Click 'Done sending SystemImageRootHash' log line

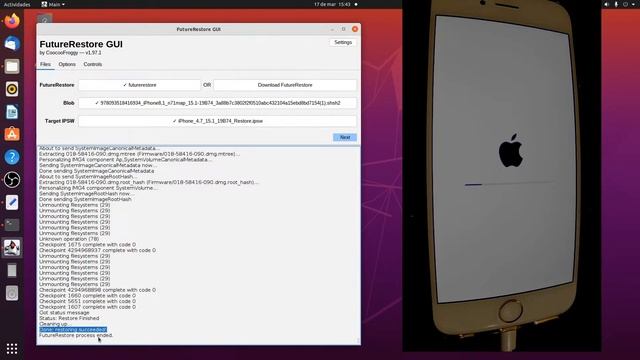pos(85,199)
